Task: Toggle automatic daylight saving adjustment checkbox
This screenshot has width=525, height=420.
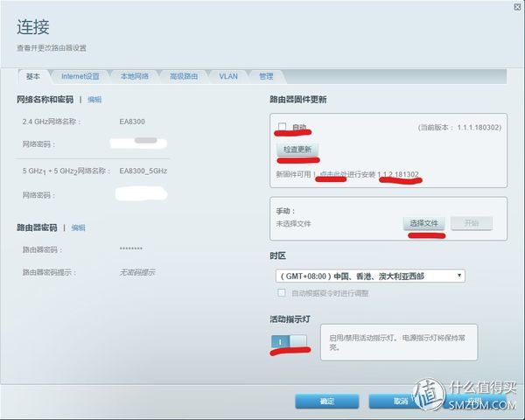Action: coord(282,293)
